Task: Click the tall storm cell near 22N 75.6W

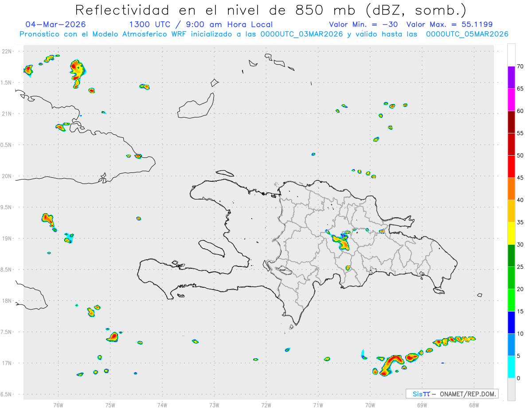Action: (77, 73)
